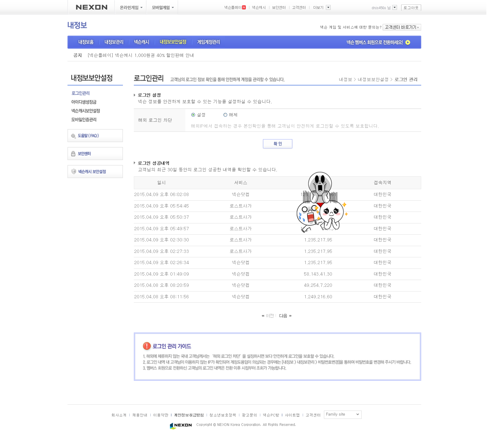Switch to the 넥슨캐시 tab
The image size is (489, 448).
click(x=141, y=42)
